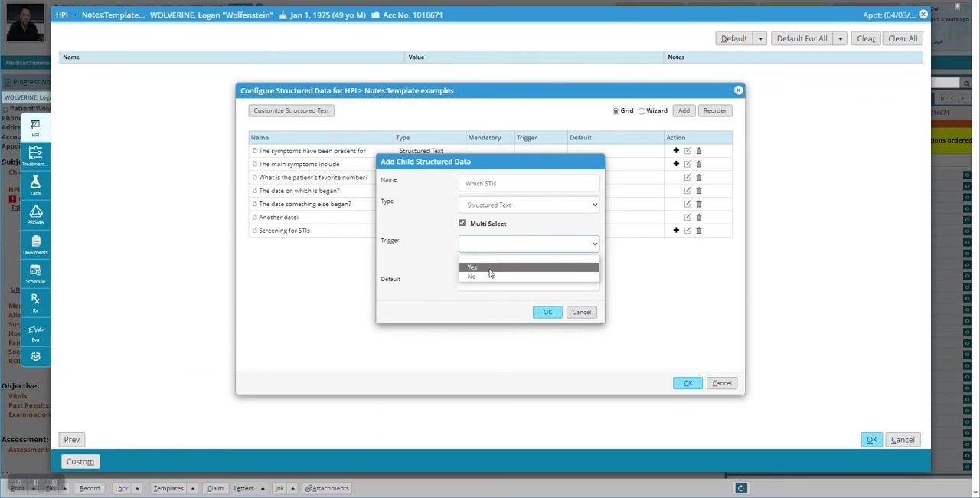The width and height of the screenshot is (980, 498).
Task: Click the Clear button
Action: point(866,38)
